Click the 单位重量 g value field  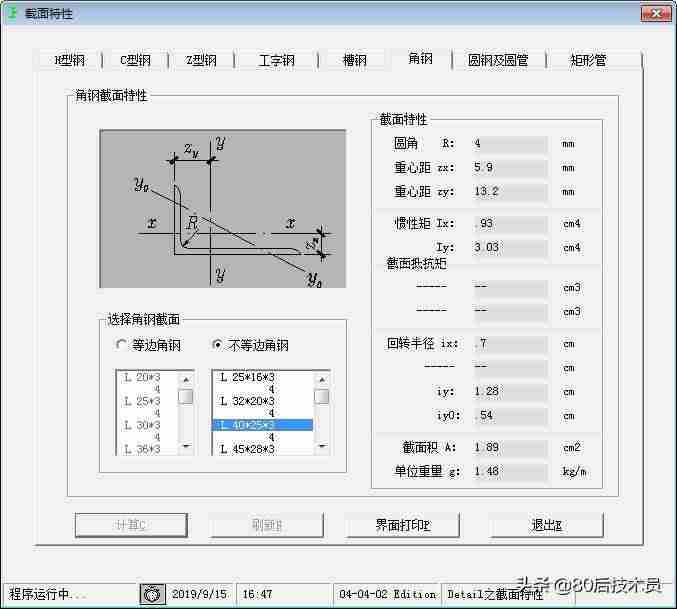[x=510, y=471]
